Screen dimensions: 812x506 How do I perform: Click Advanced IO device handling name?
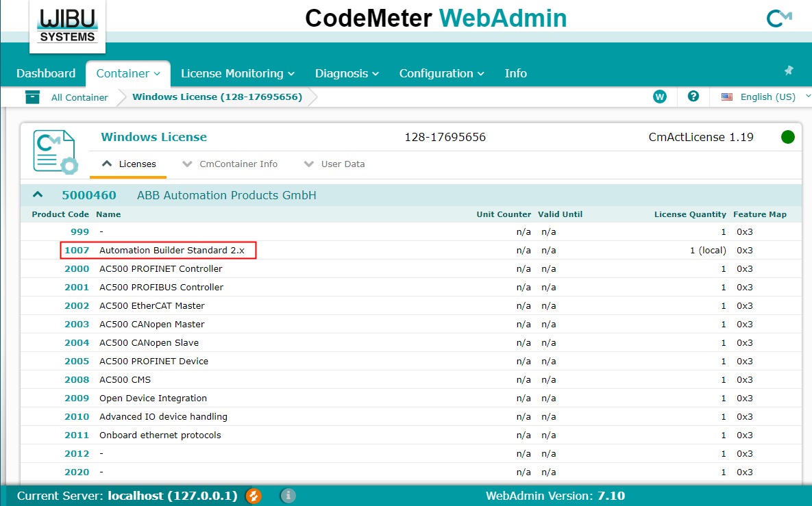(163, 416)
